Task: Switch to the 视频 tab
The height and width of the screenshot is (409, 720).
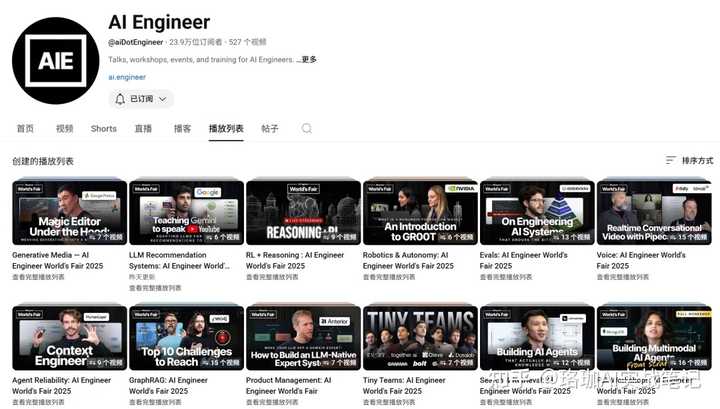Action: click(65, 129)
